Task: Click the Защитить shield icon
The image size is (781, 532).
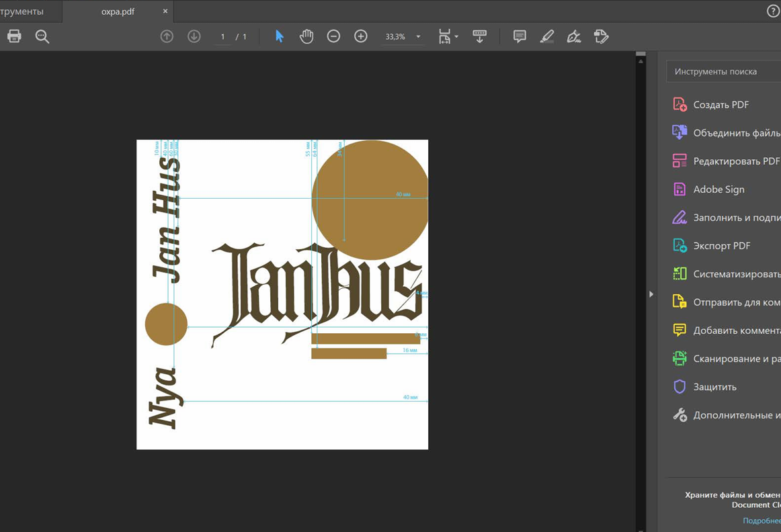Action: click(680, 387)
